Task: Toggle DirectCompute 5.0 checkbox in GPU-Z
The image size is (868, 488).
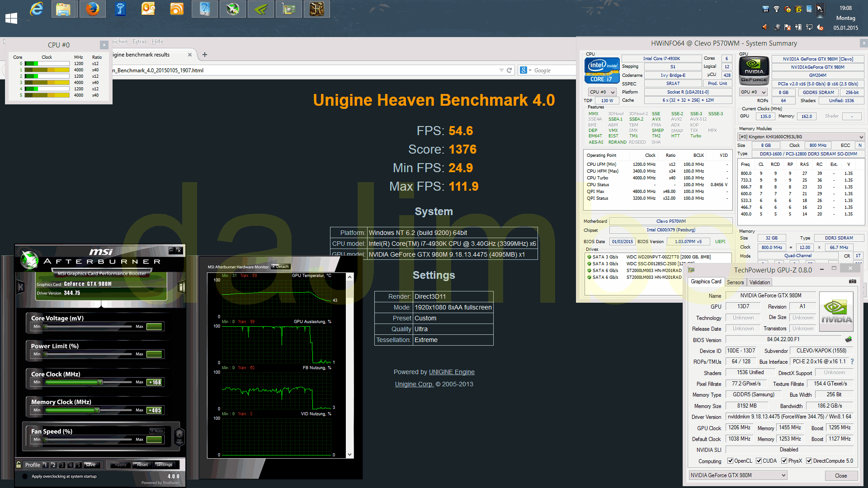Action: pos(809,461)
